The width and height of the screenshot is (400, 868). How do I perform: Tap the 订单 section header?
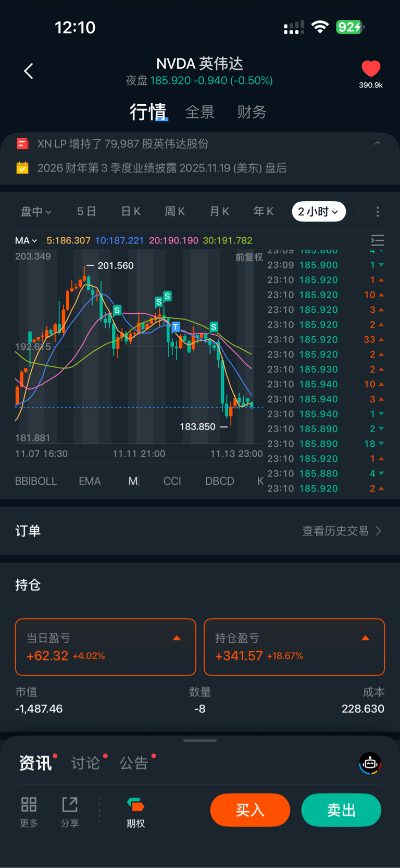pos(28,531)
